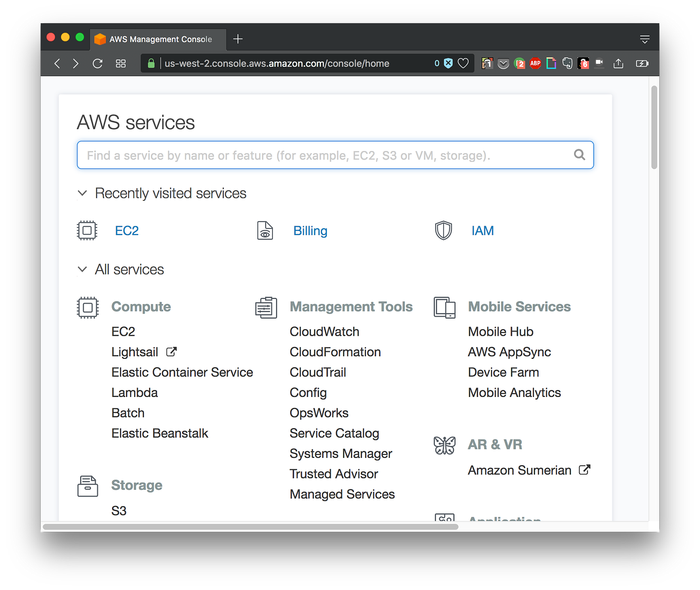The height and width of the screenshot is (590, 700).
Task: Open IAM from Recently visited services
Action: [x=483, y=231]
